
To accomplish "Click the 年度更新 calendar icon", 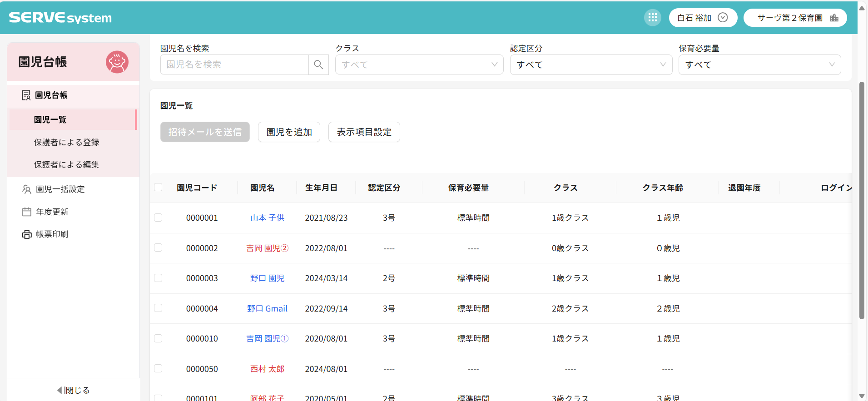I will click(27, 212).
